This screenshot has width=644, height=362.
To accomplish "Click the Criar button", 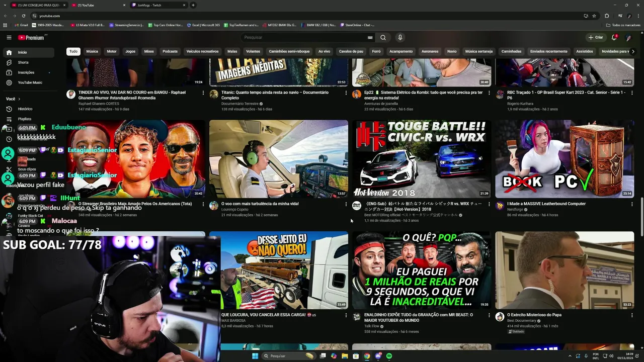I will tap(596, 37).
